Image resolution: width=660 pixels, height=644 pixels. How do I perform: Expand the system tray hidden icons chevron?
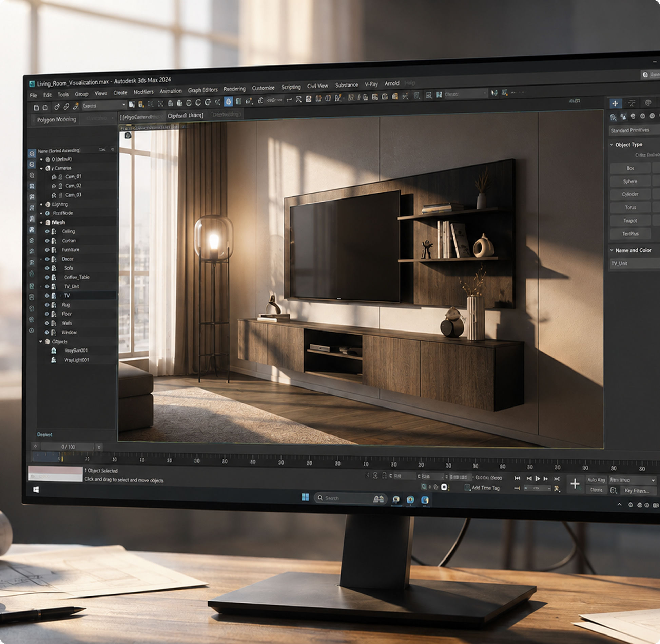click(619, 505)
